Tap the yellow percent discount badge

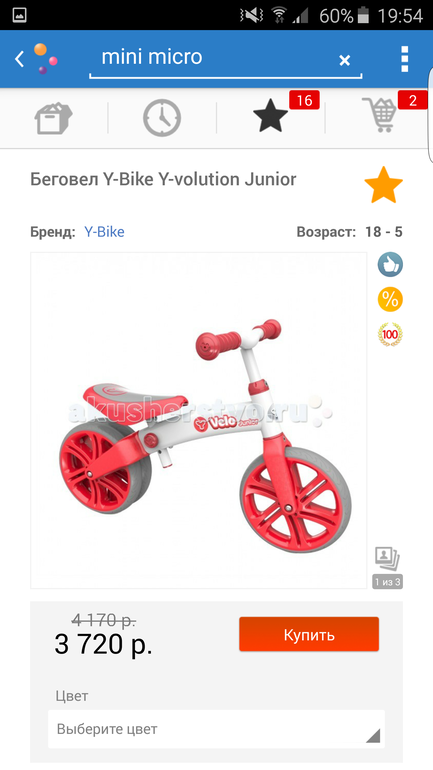pos(390,300)
